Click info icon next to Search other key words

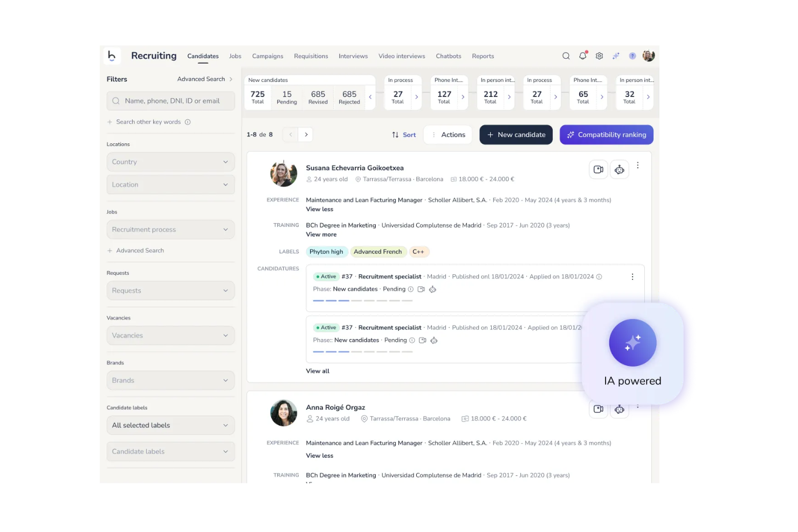click(188, 122)
